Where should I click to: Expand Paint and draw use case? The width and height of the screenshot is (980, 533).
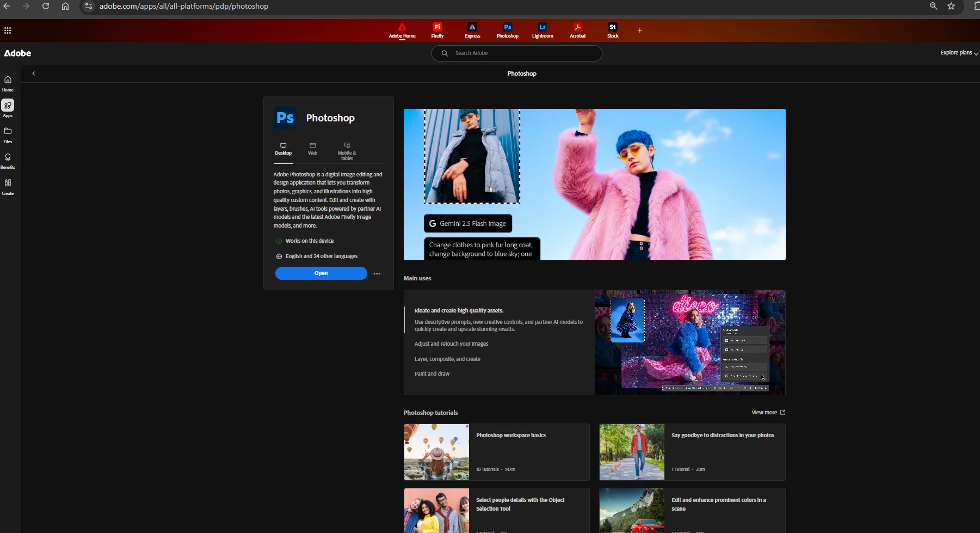[432, 374]
